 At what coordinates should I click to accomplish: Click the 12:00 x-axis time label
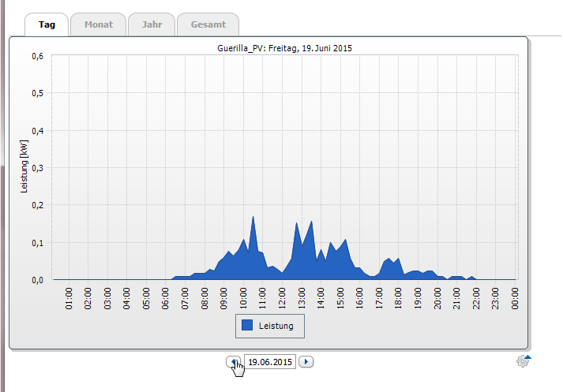282,298
